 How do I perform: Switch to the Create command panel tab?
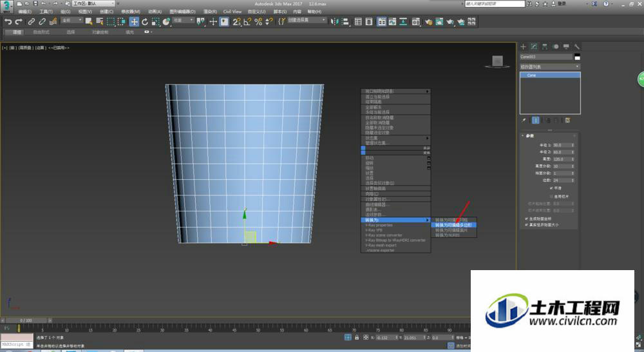coord(523,46)
